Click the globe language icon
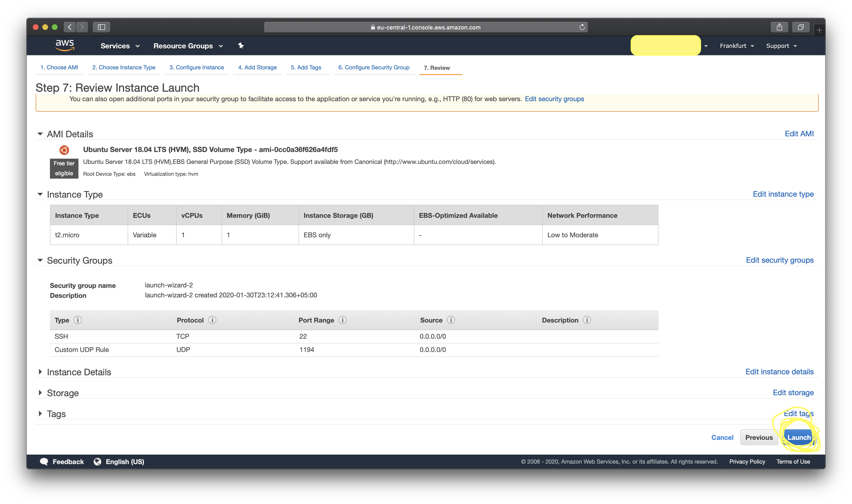This screenshot has height=504, width=852. coord(97,461)
